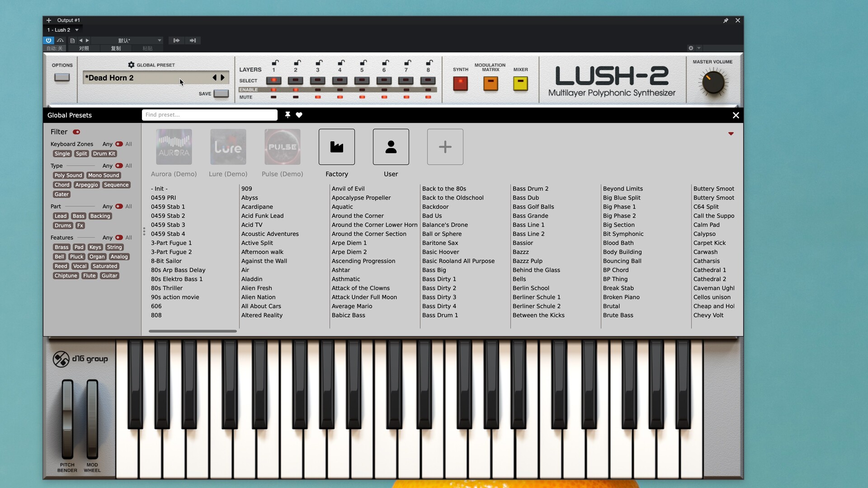
Task: Select the 'Attack of the Clowns' preset
Action: 360,288
